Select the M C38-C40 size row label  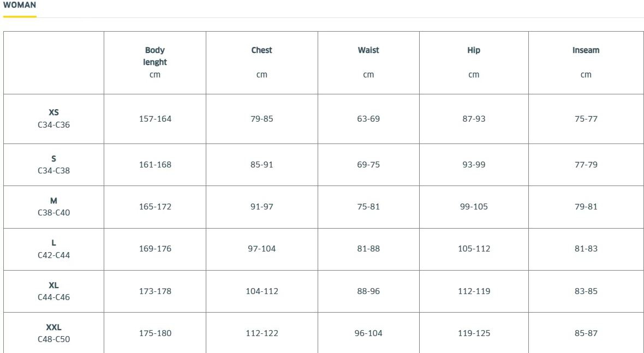tap(54, 207)
